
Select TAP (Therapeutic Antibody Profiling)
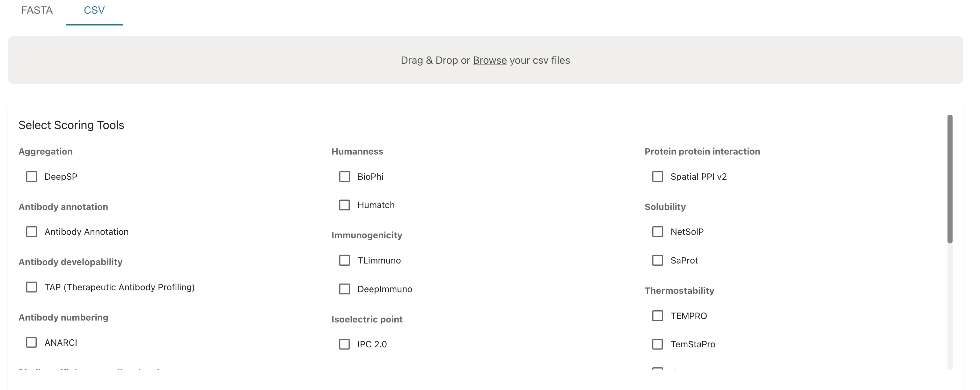point(31,287)
